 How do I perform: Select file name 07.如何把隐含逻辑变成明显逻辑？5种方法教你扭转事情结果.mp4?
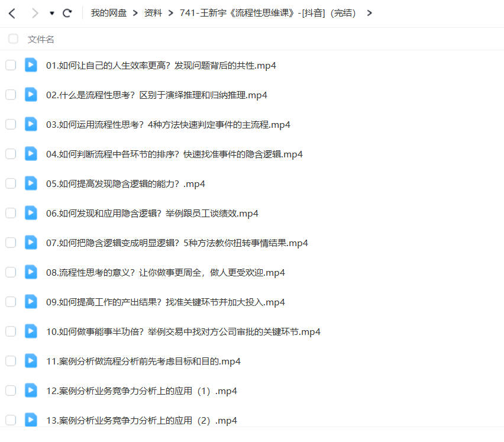pyautogui.click(x=177, y=243)
